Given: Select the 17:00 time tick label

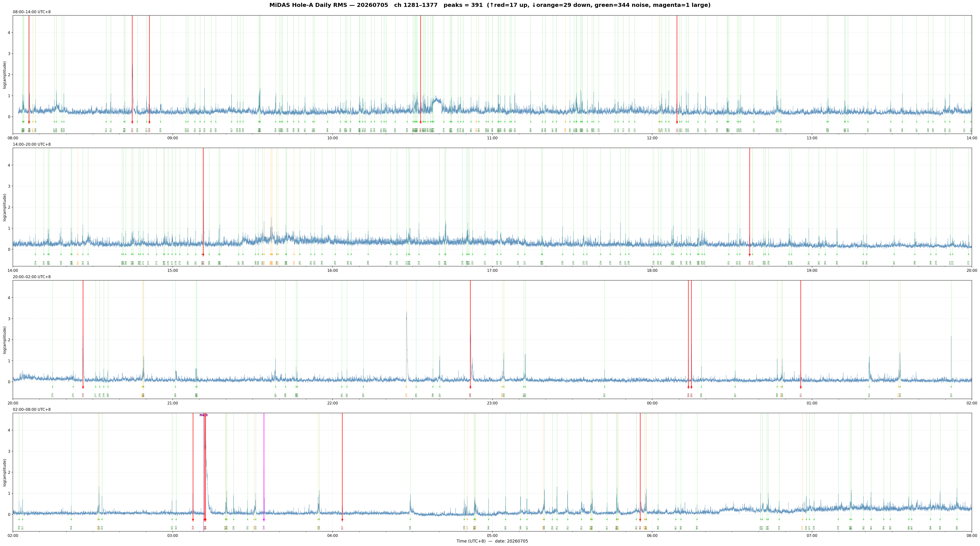Looking at the screenshot, I should coord(492,271).
